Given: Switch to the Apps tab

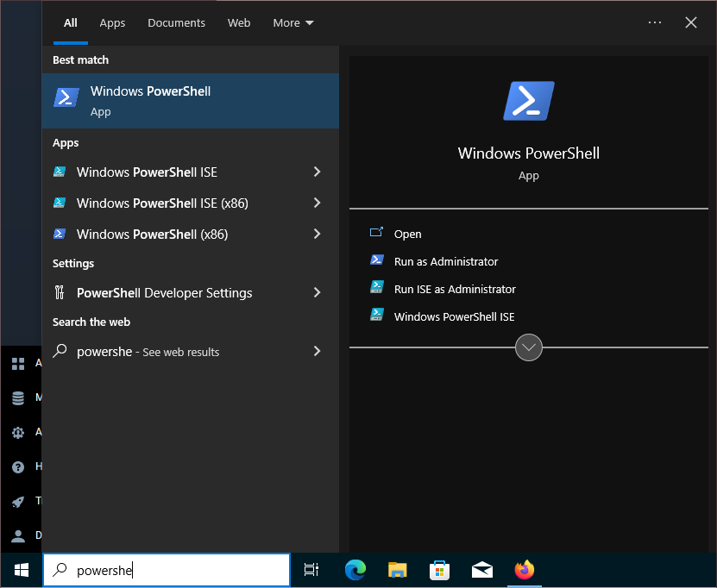Looking at the screenshot, I should click(x=112, y=22).
